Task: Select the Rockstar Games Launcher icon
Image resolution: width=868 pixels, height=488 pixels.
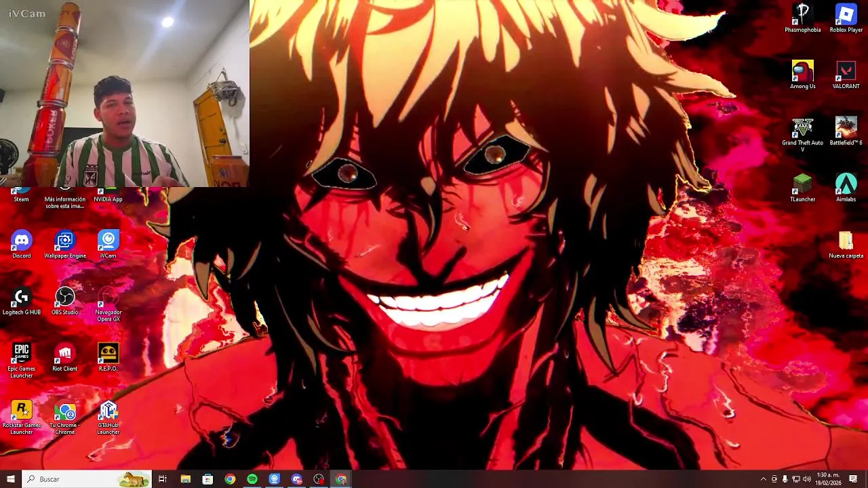Action: (x=22, y=417)
